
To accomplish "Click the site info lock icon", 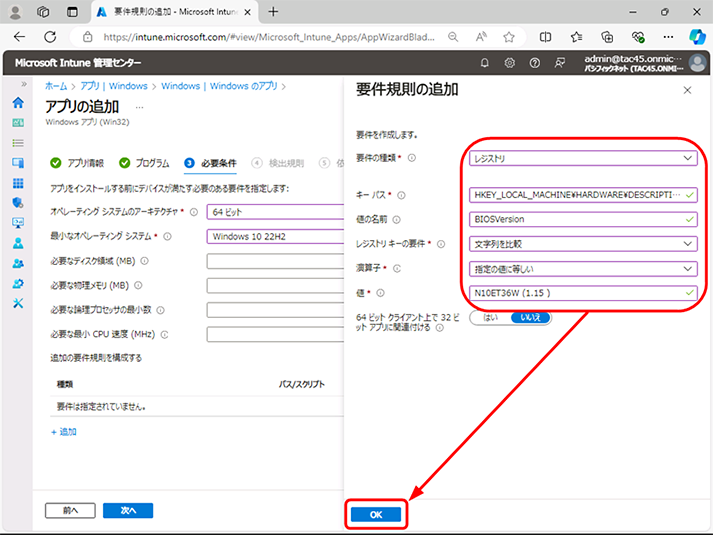I will tap(88, 37).
